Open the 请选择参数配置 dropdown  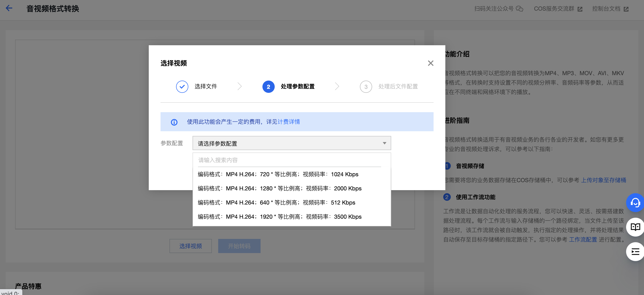pyautogui.click(x=291, y=143)
